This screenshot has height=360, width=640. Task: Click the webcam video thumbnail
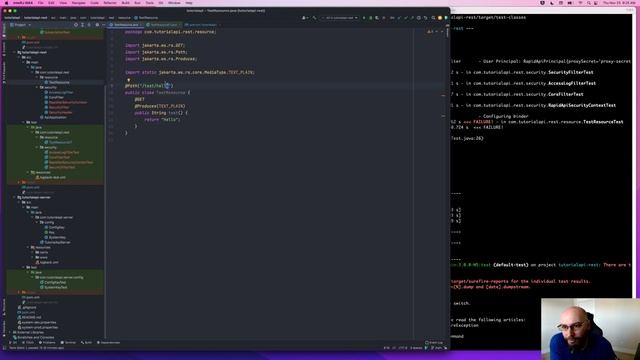coord(590,329)
